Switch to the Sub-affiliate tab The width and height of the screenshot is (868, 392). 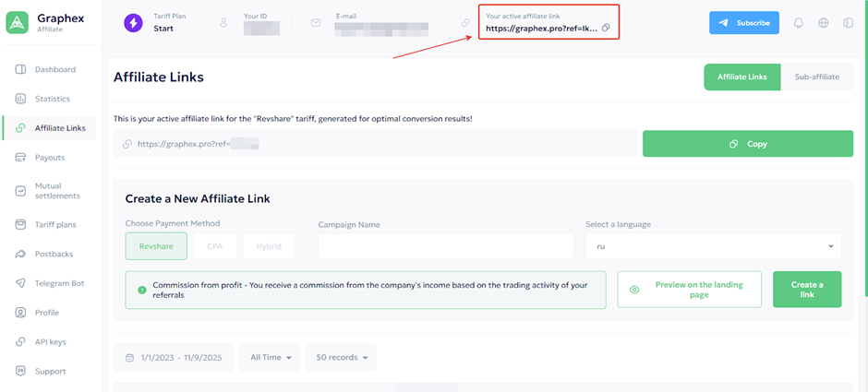816,77
